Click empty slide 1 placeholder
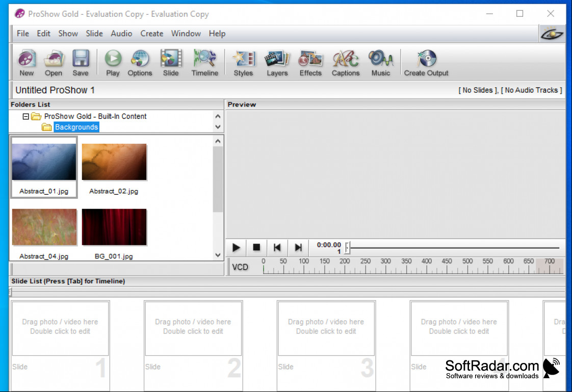This screenshot has height=392, width=572. pyautogui.click(x=60, y=328)
